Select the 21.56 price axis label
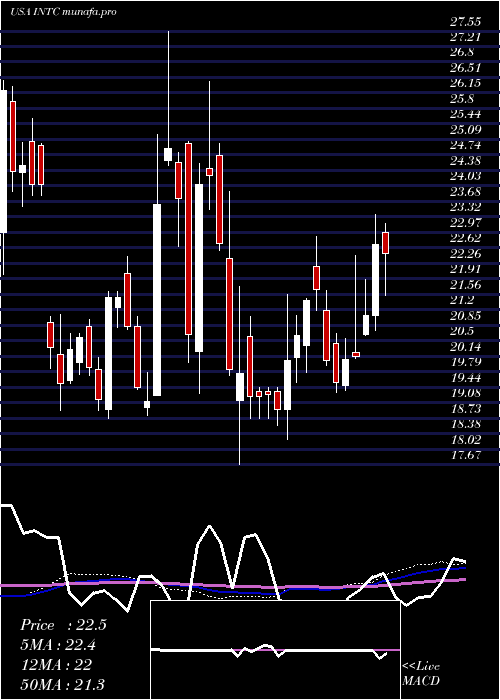The image size is (500, 700). [x=465, y=285]
